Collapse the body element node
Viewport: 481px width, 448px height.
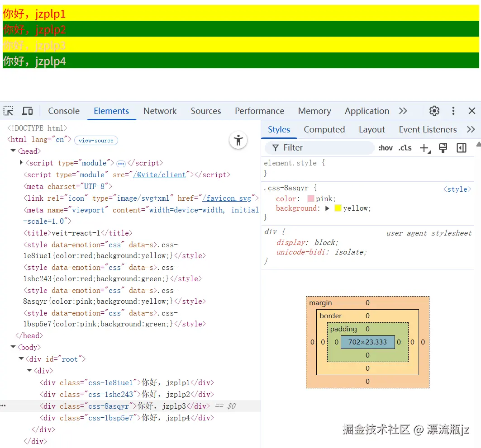13,347
